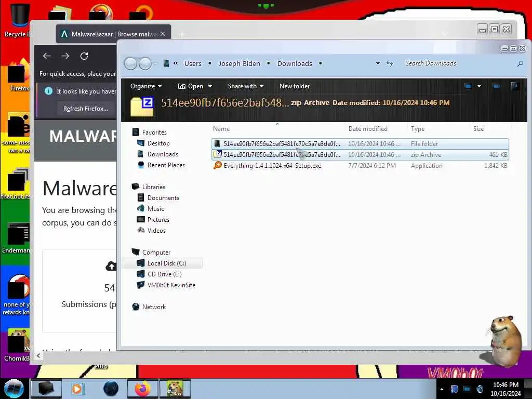532x399 pixels.
Task: Sort files by Date modified column
Action: 368,129
